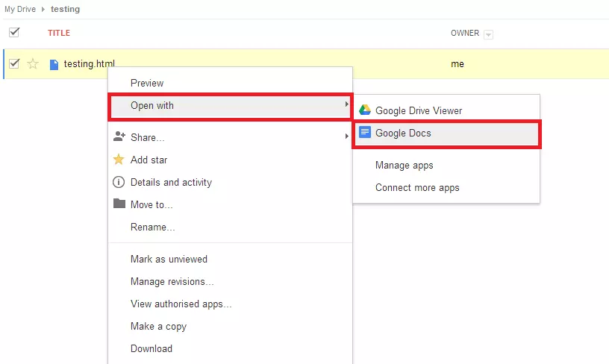The width and height of the screenshot is (609, 364).
Task: Expand the Open with submenu arrow
Action: pyautogui.click(x=346, y=104)
